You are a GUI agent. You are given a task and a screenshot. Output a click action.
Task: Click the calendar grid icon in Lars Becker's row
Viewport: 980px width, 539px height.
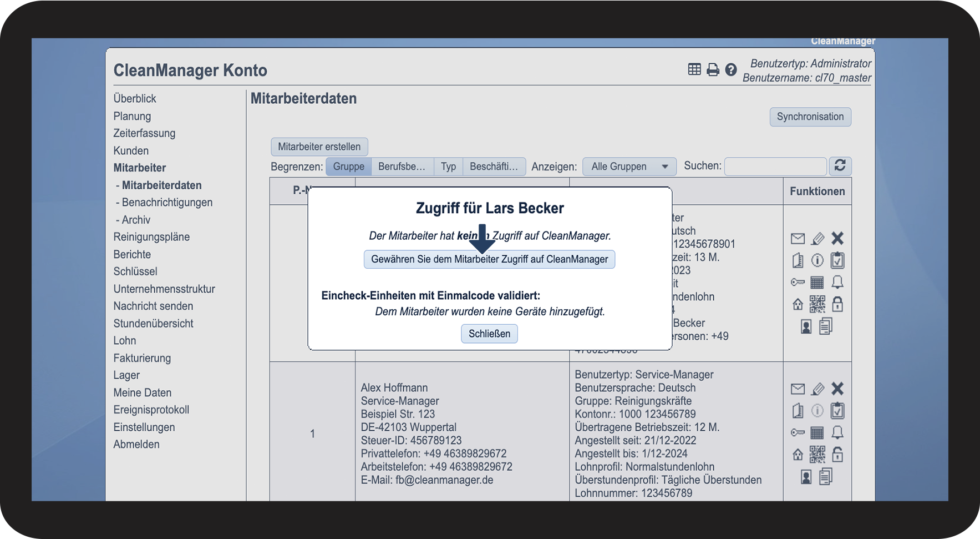pos(817,283)
